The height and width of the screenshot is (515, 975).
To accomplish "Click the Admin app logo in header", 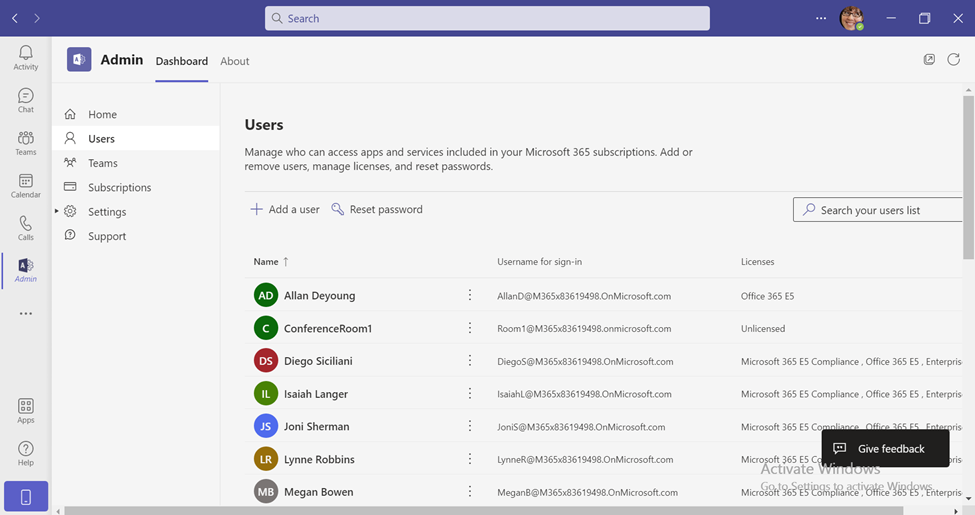I will tap(79, 59).
